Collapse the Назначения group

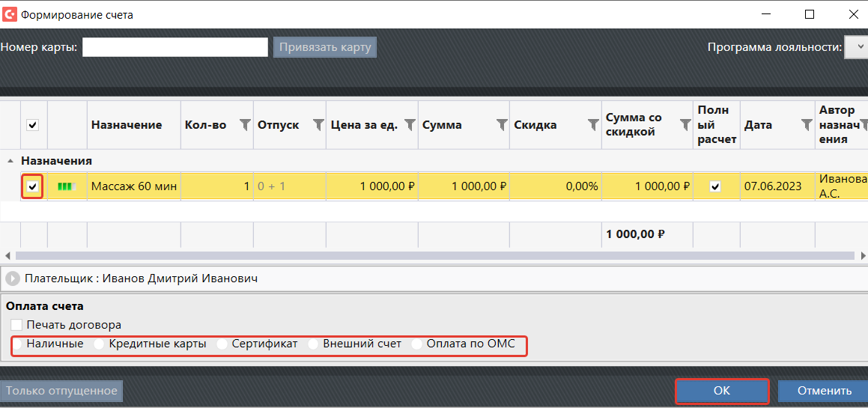10,161
